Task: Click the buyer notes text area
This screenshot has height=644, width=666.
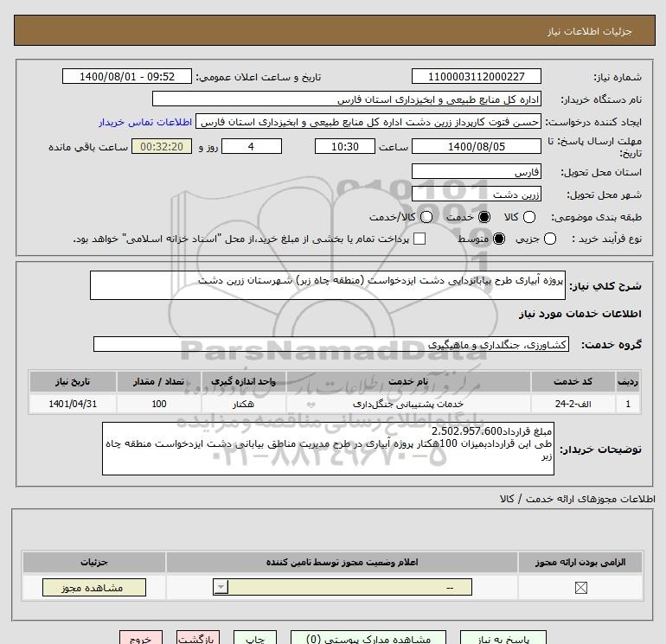Action: point(328,449)
